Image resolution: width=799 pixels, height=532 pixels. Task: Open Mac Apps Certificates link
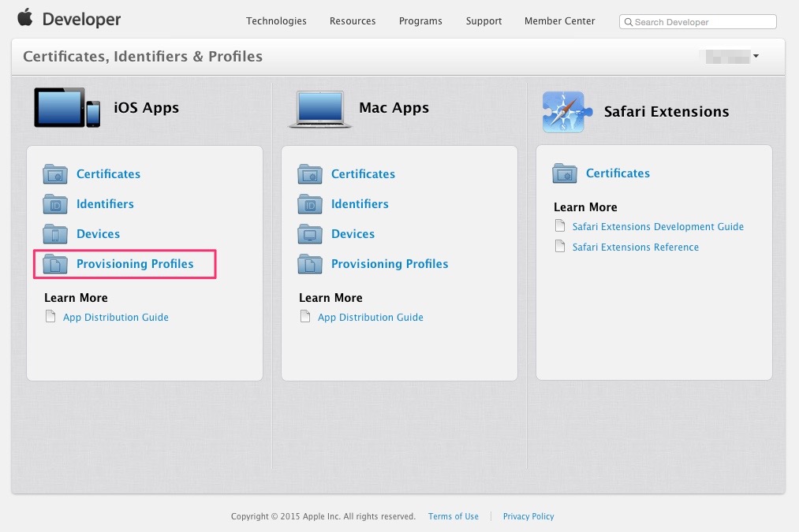pyautogui.click(x=364, y=174)
